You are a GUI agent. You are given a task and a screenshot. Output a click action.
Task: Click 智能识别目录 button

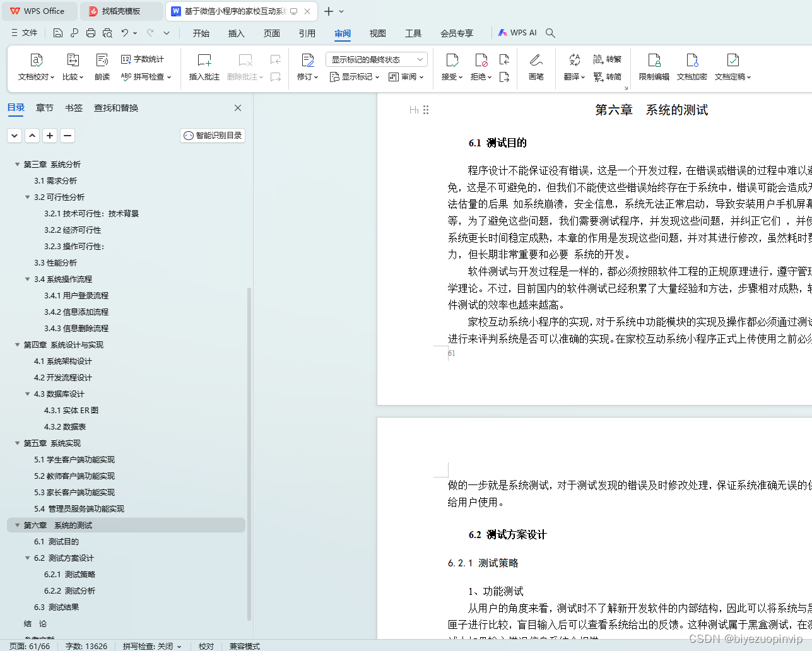[213, 136]
